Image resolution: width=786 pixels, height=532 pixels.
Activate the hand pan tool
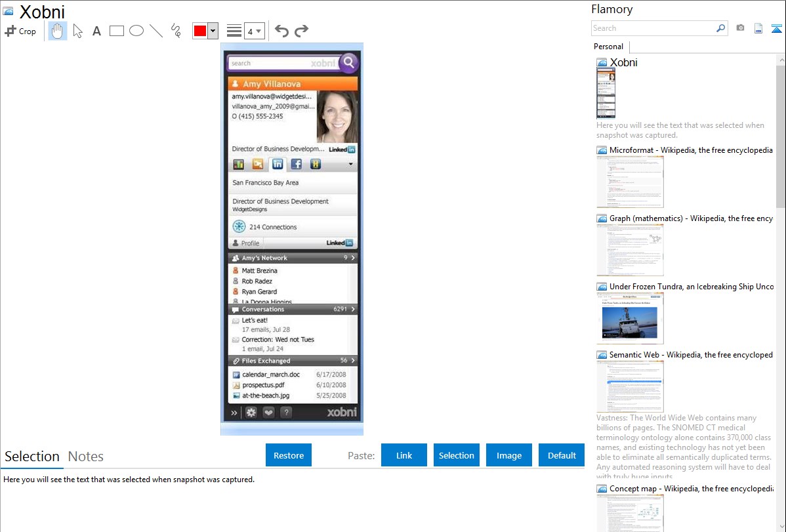click(x=57, y=31)
